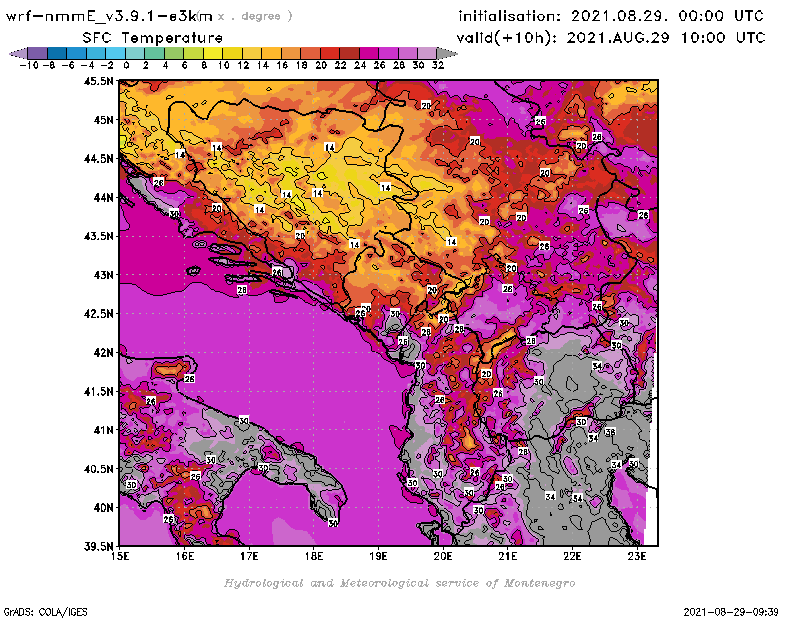This screenshot has width=800, height=618.
Task: Select the '20E' longitude label
Action: (443, 556)
